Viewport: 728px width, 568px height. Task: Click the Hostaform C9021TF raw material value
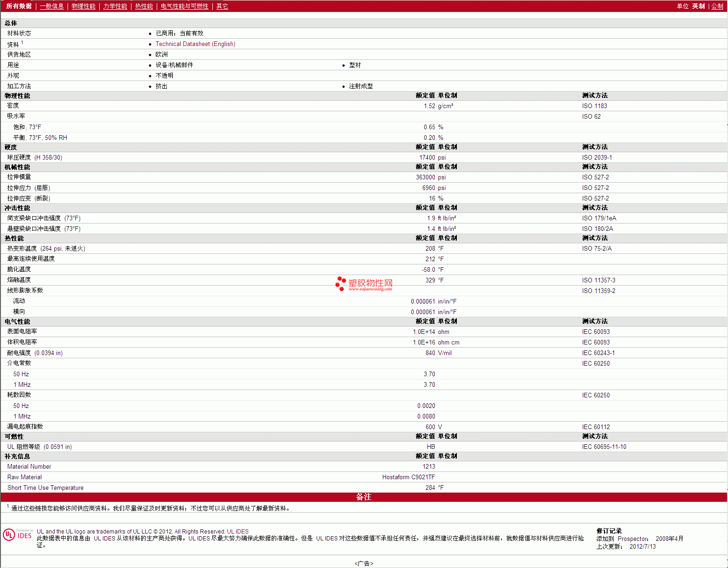point(408,477)
